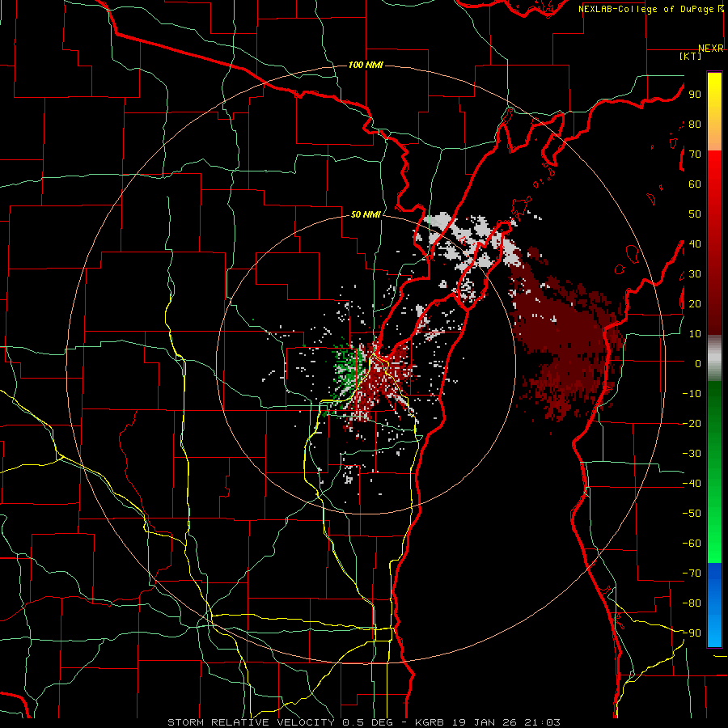Click the 0 value on the velocity scale
This screenshot has height=728, width=728.
click(698, 363)
